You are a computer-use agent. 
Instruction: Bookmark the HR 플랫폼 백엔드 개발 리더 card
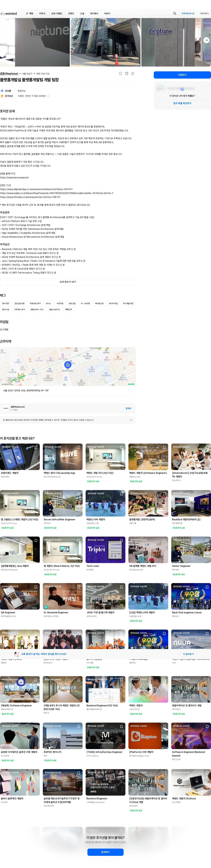point(164,541)
